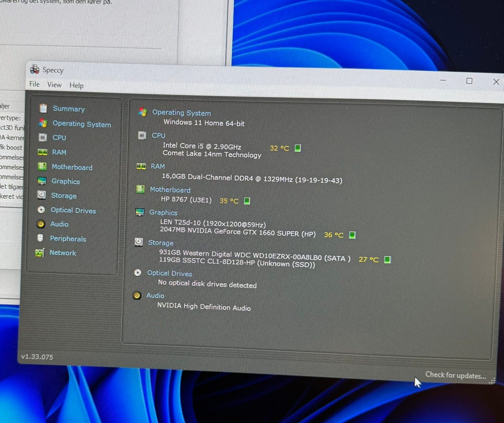504x423 pixels.
Task: Open the View menu
Action: coord(54,85)
